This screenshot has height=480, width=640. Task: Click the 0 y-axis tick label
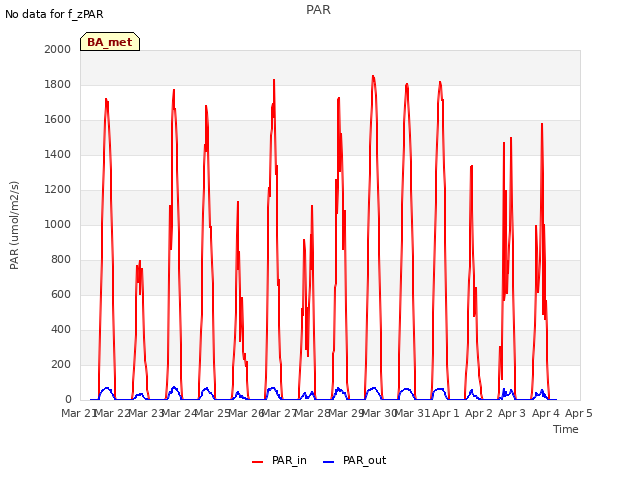pyautogui.click(x=68, y=399)
